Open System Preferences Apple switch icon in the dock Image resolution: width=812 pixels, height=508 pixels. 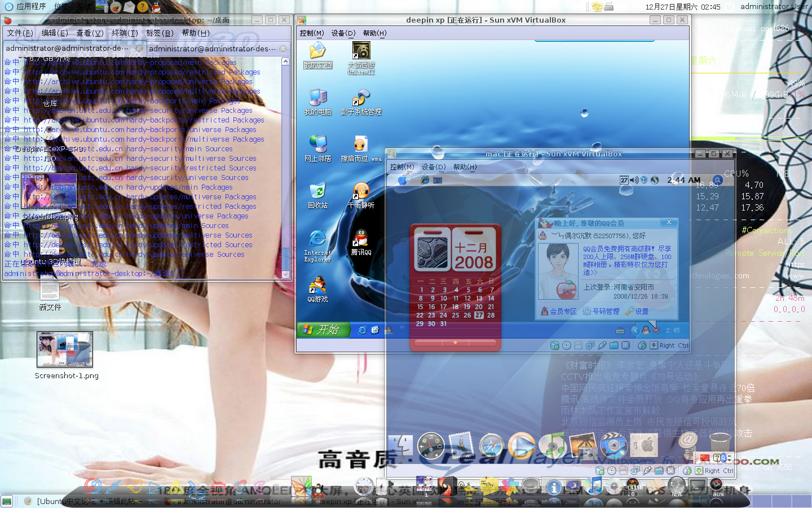(643, 446)
